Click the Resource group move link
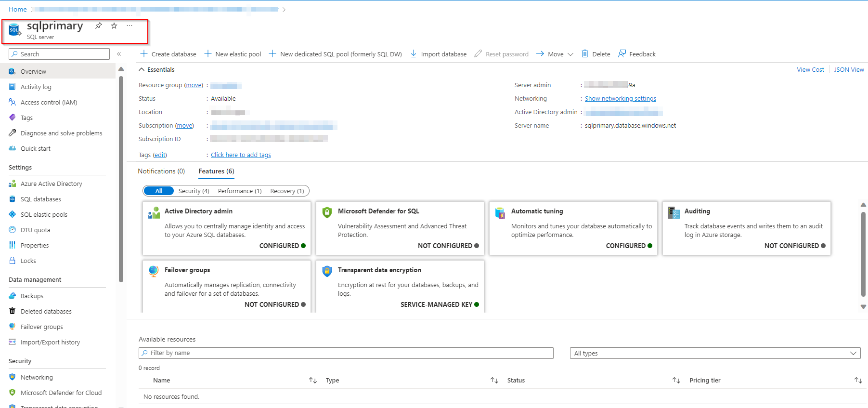The width and height of the screenshot is (868, 408). pos(194,85)
